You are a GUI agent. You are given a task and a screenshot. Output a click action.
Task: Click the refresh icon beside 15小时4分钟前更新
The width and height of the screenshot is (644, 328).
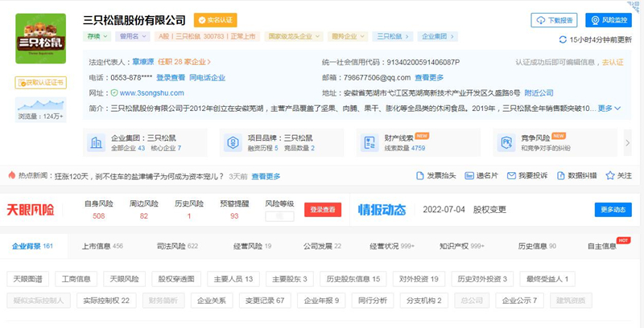(x=563, y=39)
